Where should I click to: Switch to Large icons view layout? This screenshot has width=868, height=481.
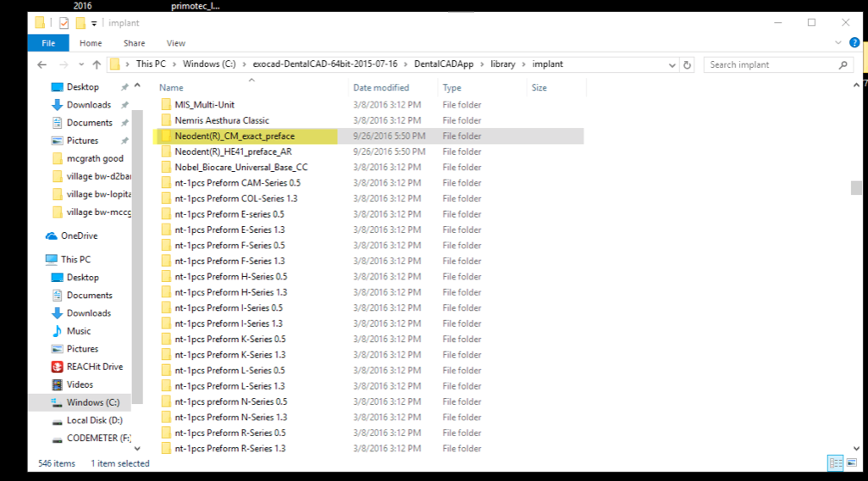pyautogui.click(x=851, y=462)
